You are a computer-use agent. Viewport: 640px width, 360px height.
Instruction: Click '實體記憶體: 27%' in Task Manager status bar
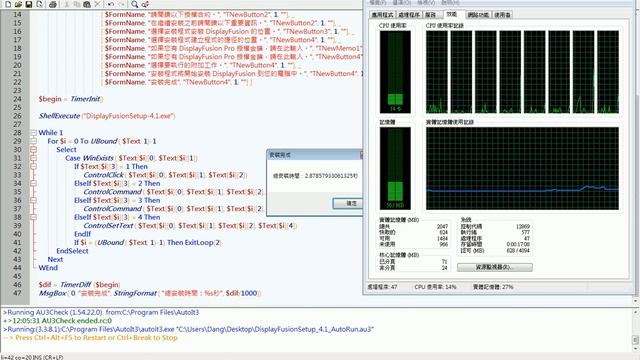point(493,287)
